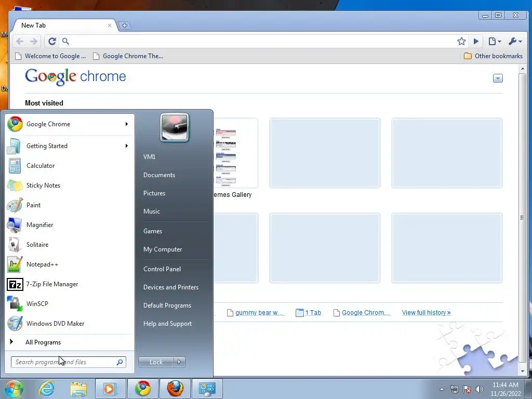The width and height of the screenshot is (532, 399).
Task: Bookmark page with the star icon
Action: click(461, 42)
